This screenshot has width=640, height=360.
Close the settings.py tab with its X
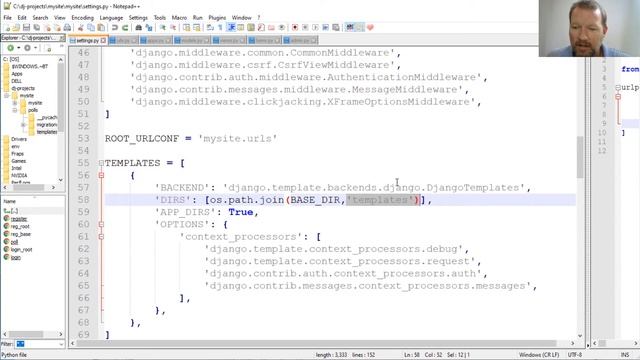click(x=103, y=40)
